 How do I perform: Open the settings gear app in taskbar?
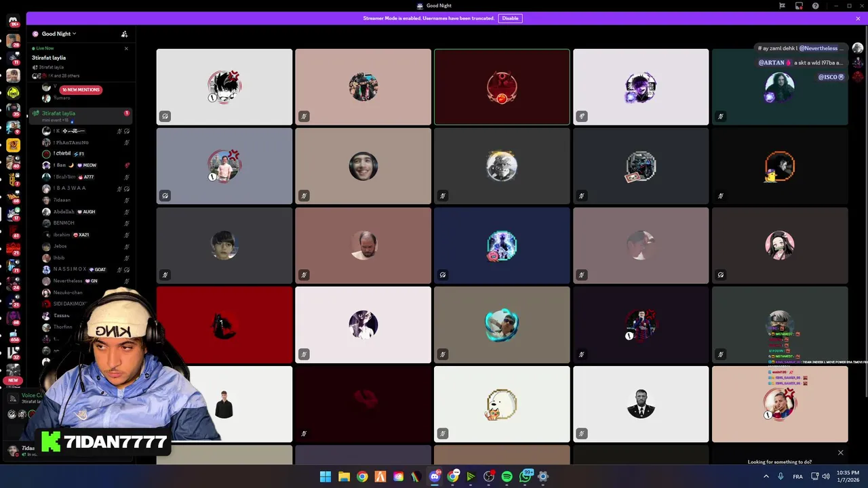(x=543, y=476)
